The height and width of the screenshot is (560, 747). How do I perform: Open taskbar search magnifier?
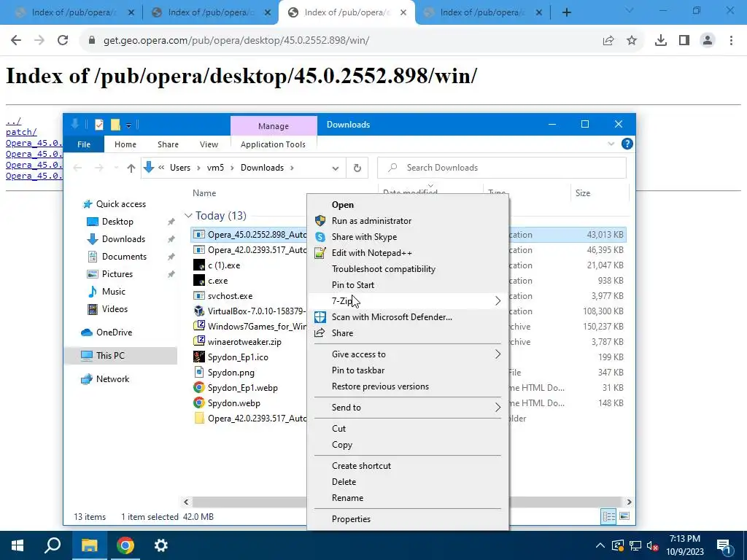point(53,545)
